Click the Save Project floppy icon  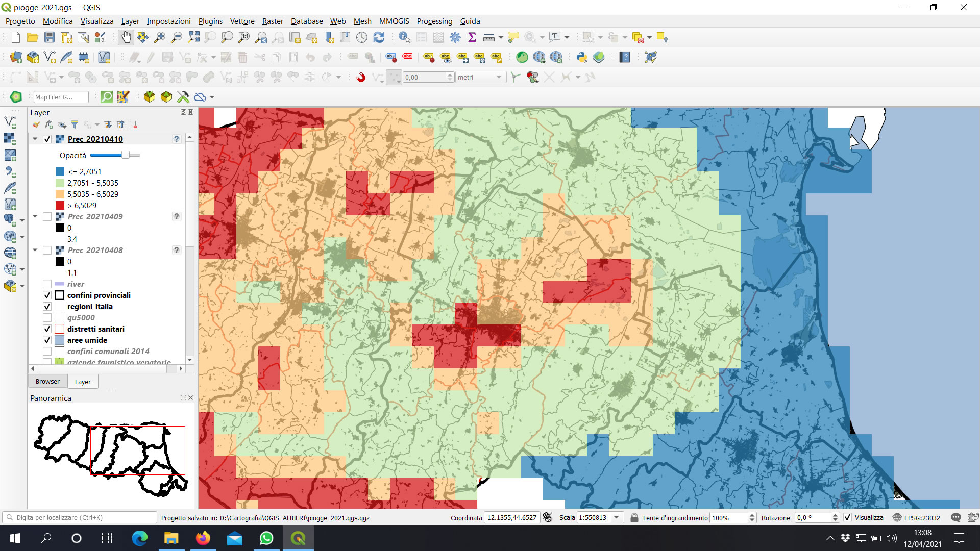(50, 37)
